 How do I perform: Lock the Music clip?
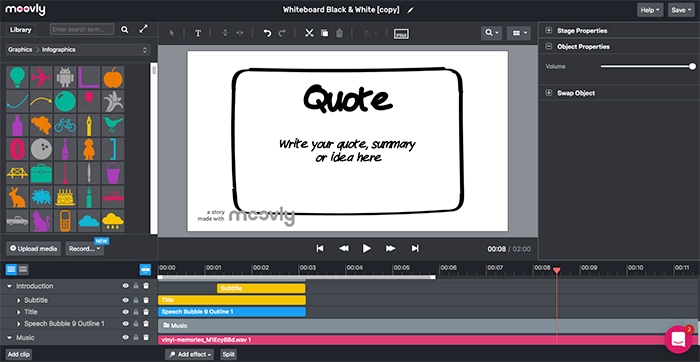coord(136,338)
